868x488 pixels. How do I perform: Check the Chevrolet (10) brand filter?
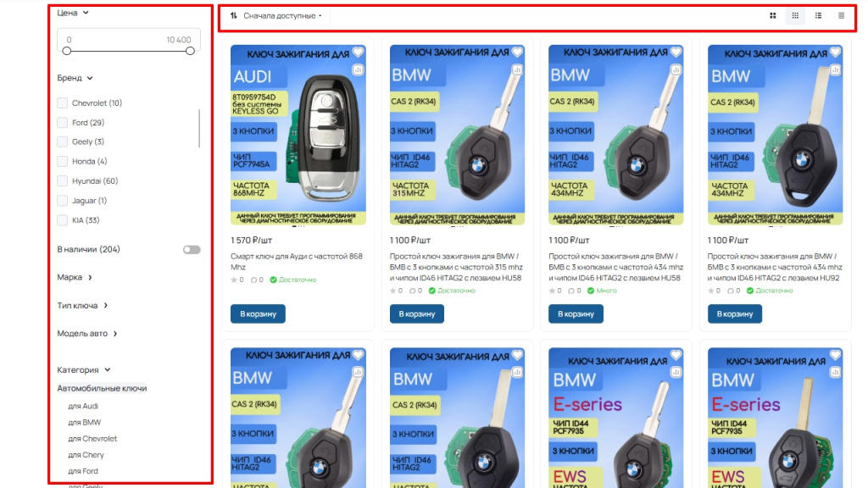click(x=63, y=103)
